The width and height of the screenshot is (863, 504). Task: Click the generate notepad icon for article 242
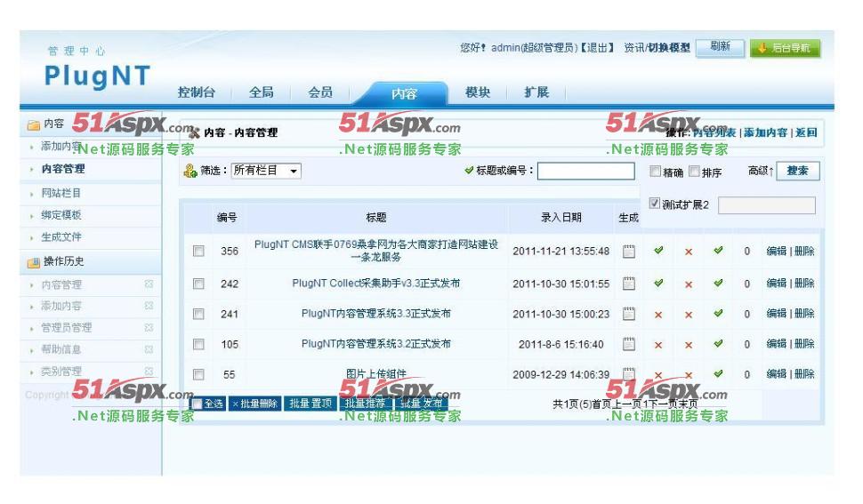click(628, 284)
